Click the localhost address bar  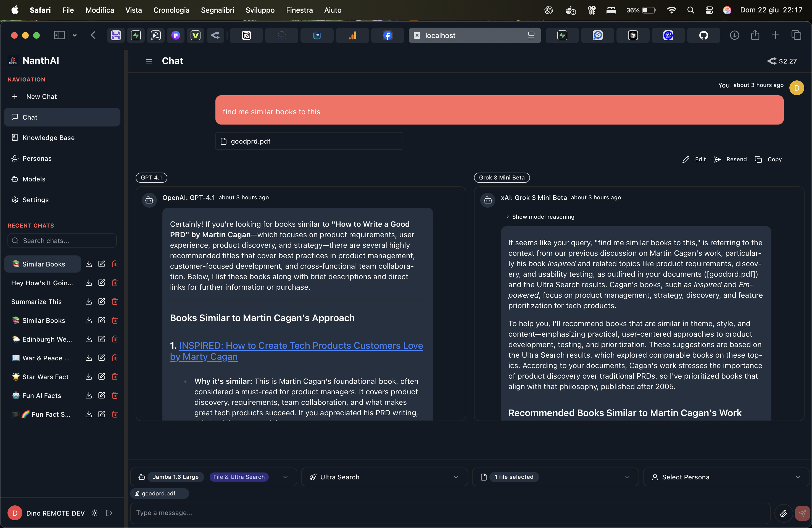click(474, 35)
